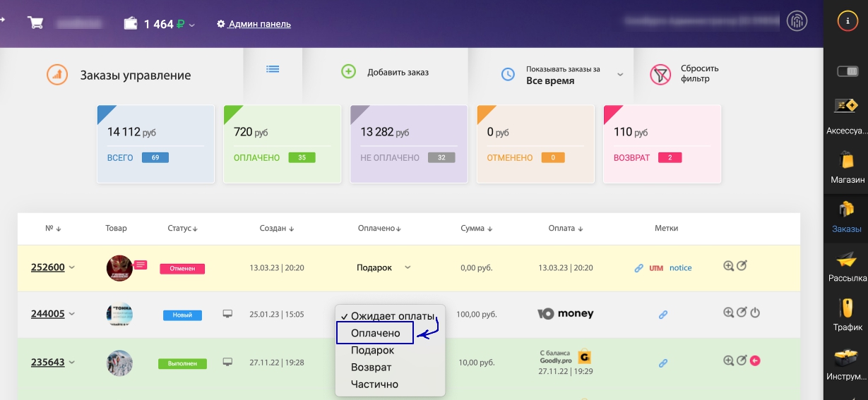This screenshot has height=400, width=868.
Task: Click the monitor icon in order 235643 row
Action: tap(227, 362)
